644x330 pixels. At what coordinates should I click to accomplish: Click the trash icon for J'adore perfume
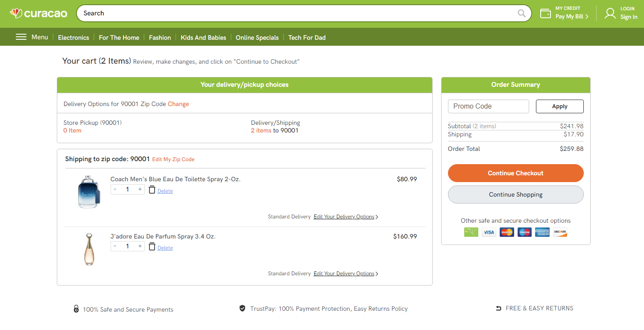pyautogui.click(x=152, y=246)
